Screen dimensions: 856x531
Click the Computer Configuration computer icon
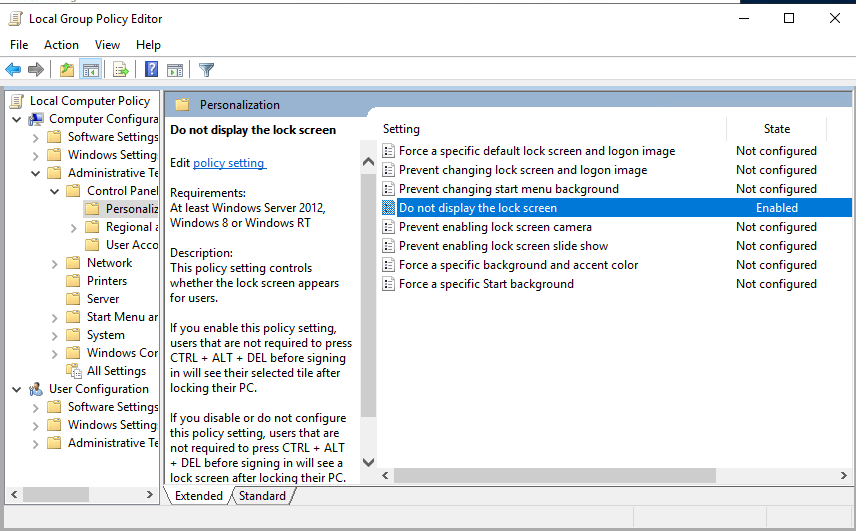pyautogui.click(x=36, y=119)
